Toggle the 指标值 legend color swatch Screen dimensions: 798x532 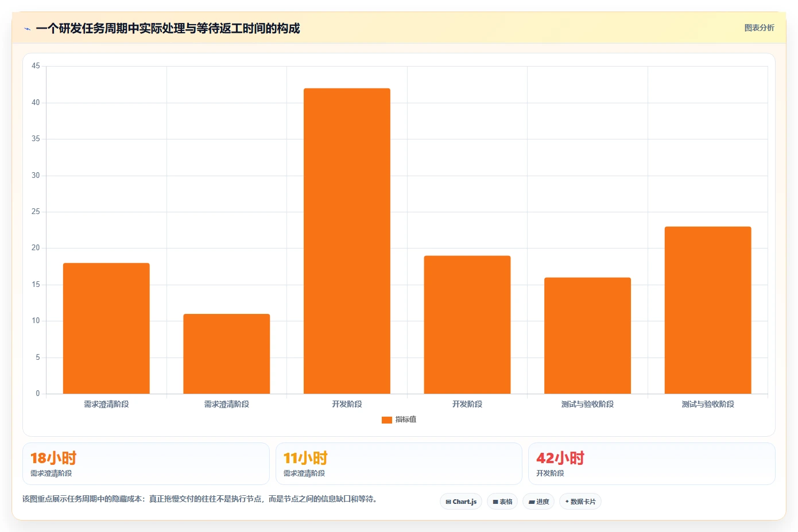(386, 420)
